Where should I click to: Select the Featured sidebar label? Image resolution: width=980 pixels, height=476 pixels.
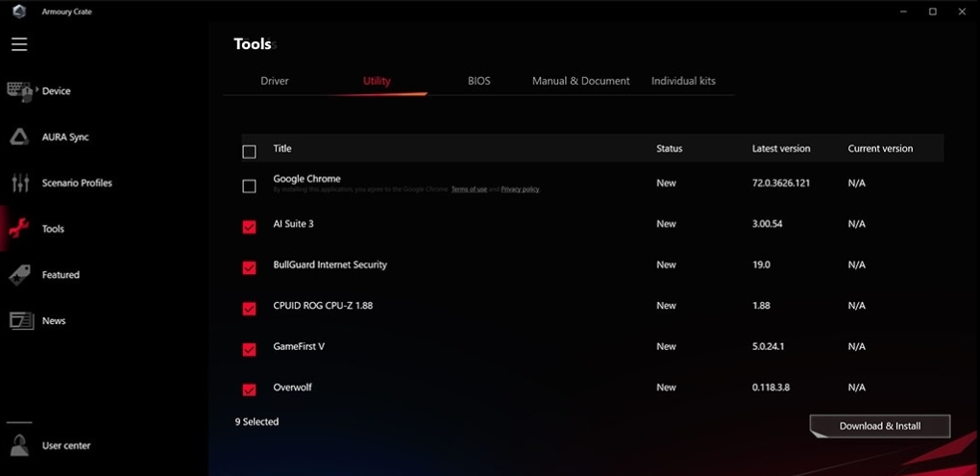pos(61,275)
